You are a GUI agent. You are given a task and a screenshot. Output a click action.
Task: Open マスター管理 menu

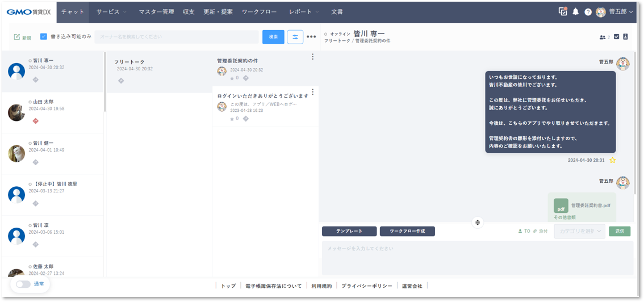pyautogui.click(x=156, y=12)
